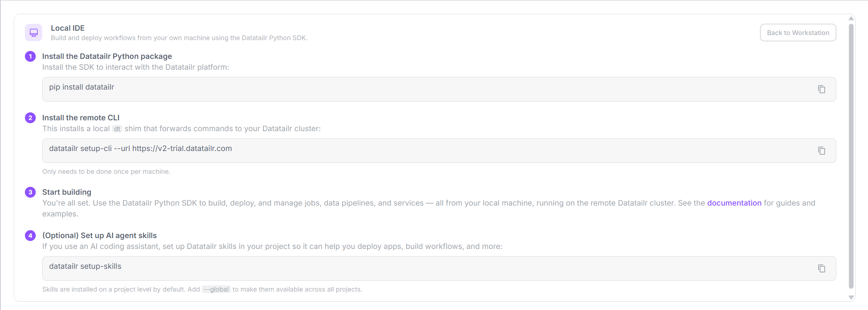Copy the datatailr setup-cli command

coord(821,151)
